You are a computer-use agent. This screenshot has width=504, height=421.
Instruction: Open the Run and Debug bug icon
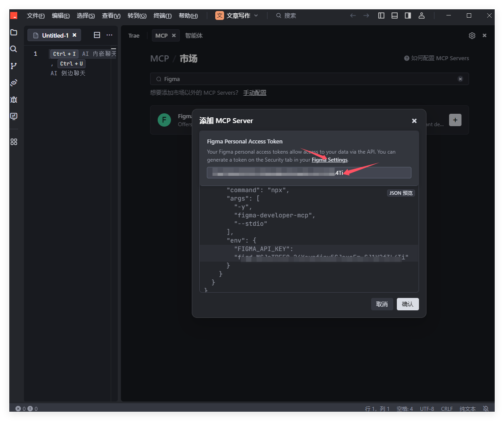[14, 100]
